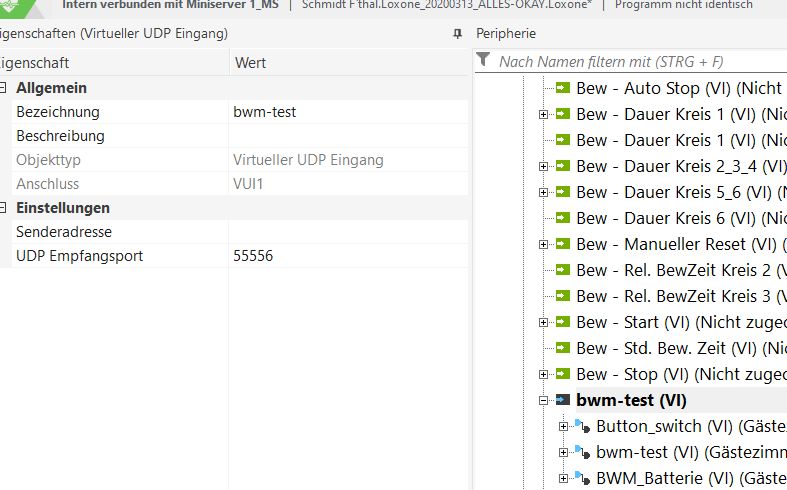This screenshot has height=490, width=787.
Task: Click green icon of Bew - Dauer Kreis 5_6
Action: [x=563, y=192]
